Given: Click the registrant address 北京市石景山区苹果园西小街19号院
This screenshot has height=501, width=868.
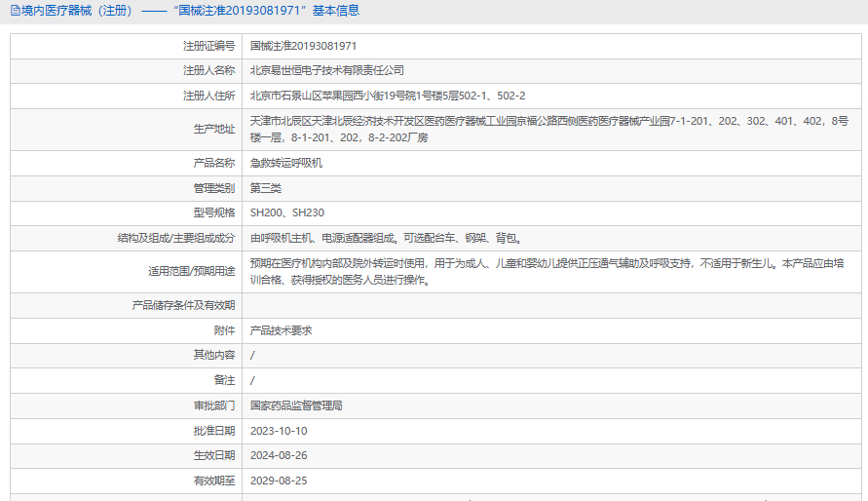Looking at the screenshot, I should coord(388,96).
